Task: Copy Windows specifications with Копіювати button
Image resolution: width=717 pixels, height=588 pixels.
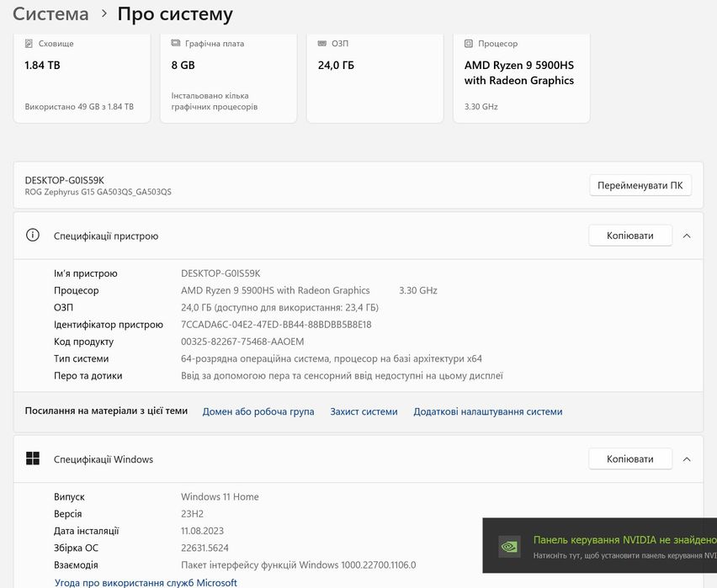Action: point(629,459)
